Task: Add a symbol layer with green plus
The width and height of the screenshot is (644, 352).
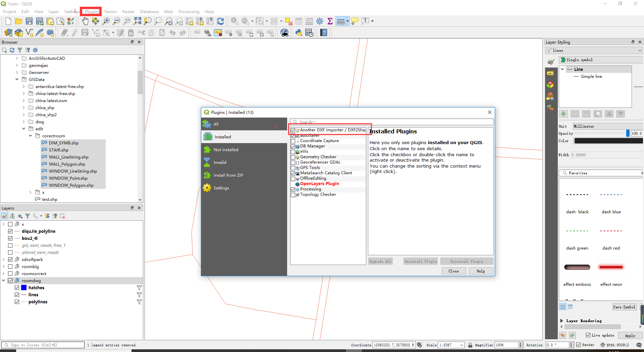Action: pyautogui.click(x=563, y=114)
